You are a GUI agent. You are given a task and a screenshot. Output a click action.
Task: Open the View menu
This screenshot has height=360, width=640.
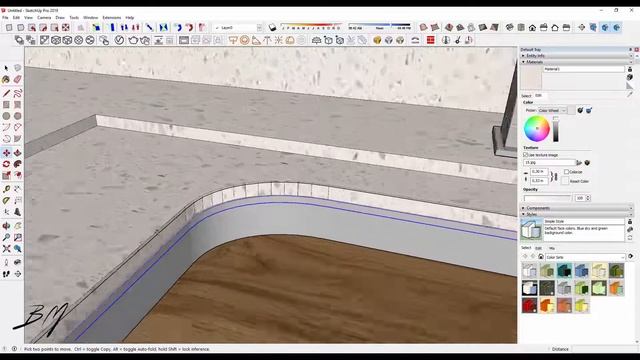(28, 18)
